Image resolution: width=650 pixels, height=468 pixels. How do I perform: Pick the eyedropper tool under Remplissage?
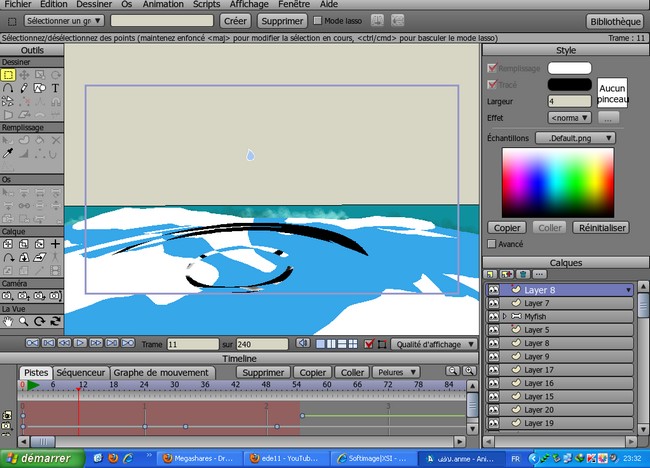8,153
